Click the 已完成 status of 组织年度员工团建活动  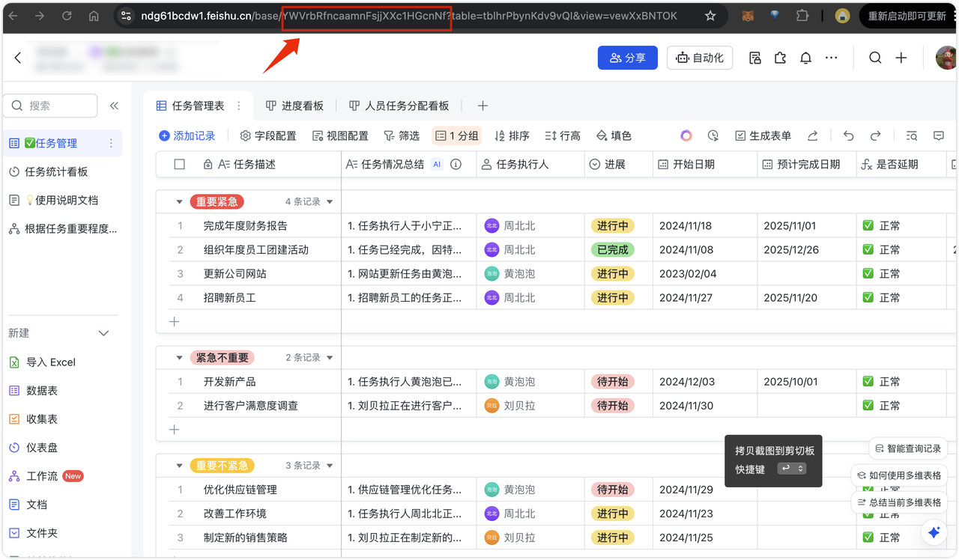tap(613, 249)
